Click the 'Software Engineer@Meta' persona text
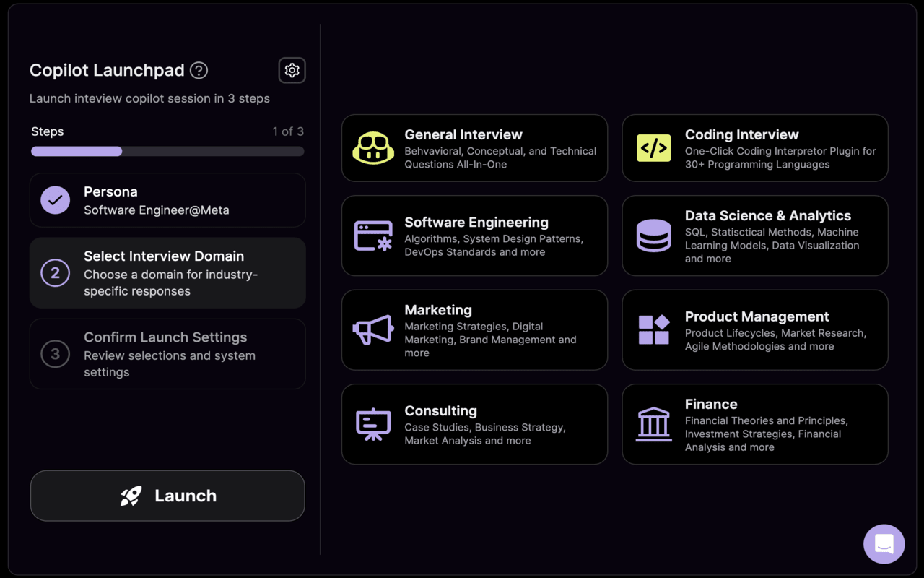924x578 pixels. pyautogui.click(x=157, y=210)
